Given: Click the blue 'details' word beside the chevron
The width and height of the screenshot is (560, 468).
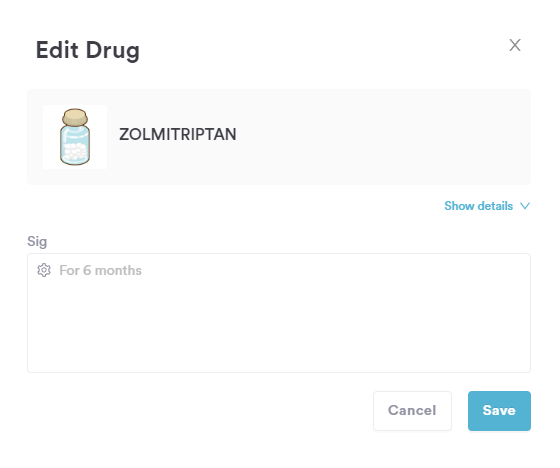Looking at the screenshot, I should [x=495, y=206].
